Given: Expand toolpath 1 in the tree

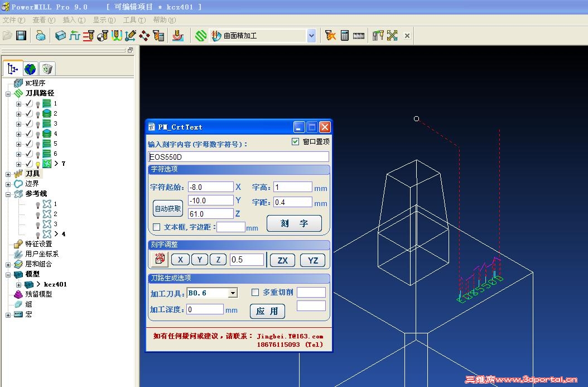Looking at the screenshot, I should (18, 104).
